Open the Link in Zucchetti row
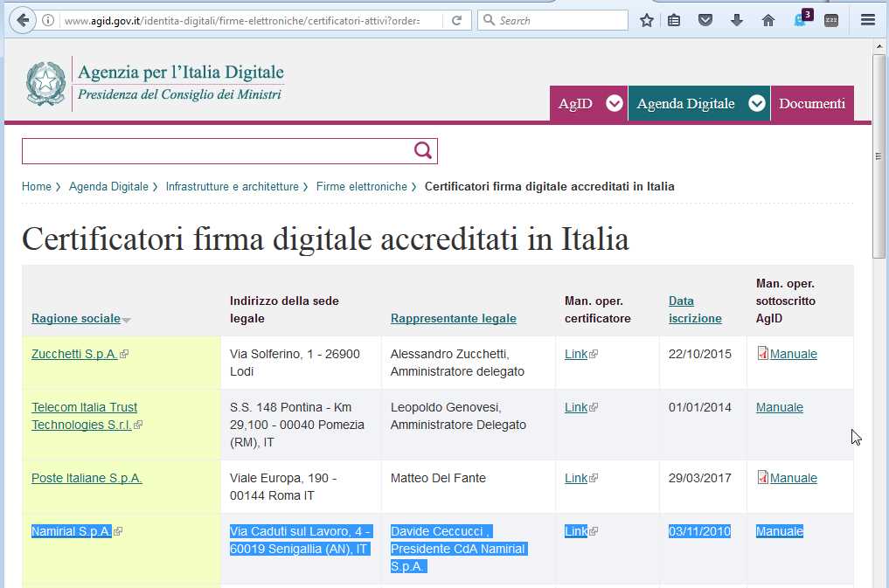The image size is (889, 588). [x=576, y=354]
